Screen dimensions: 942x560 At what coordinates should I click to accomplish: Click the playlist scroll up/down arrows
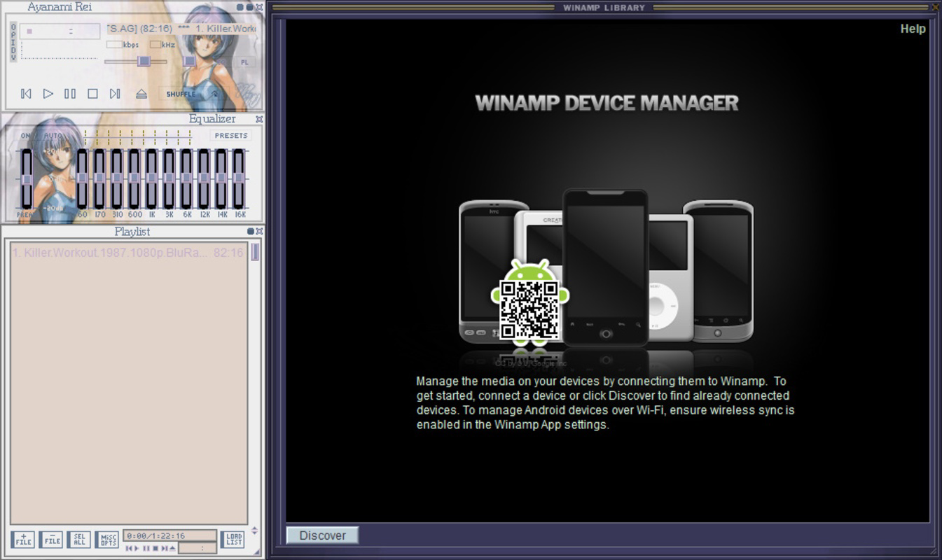(255, 531)
